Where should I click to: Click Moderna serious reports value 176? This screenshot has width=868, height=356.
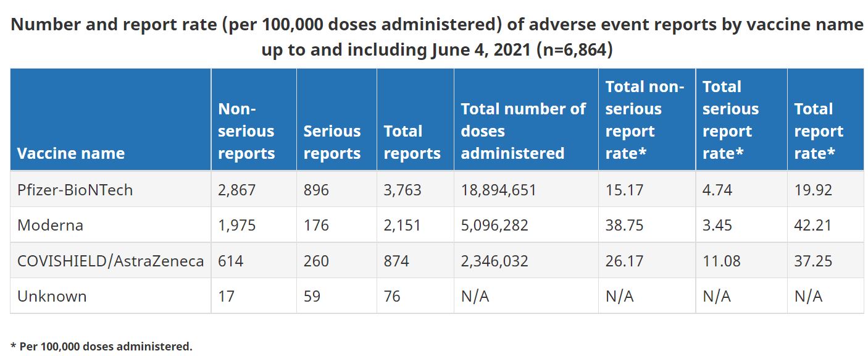click(317, 225)
